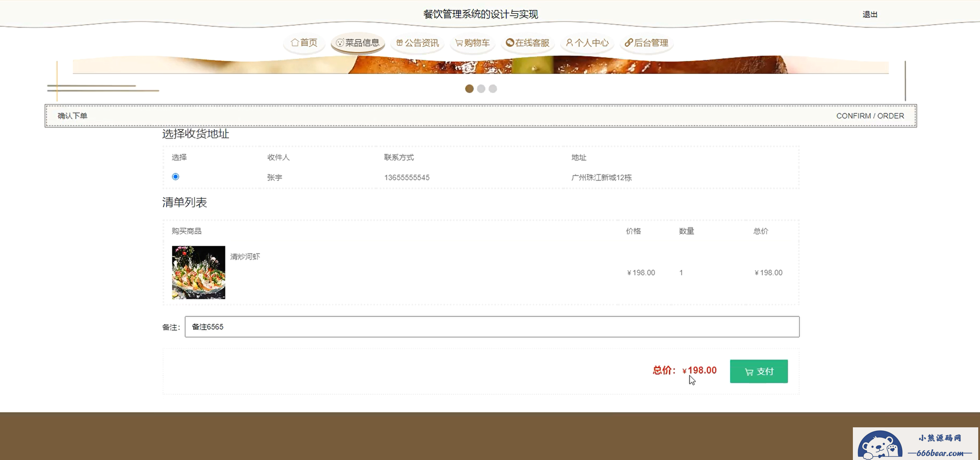The width and height of the screenshot is (980, 460).
Task: Click the address 广州珠江新城12栋
Action: tap(601, 178)
